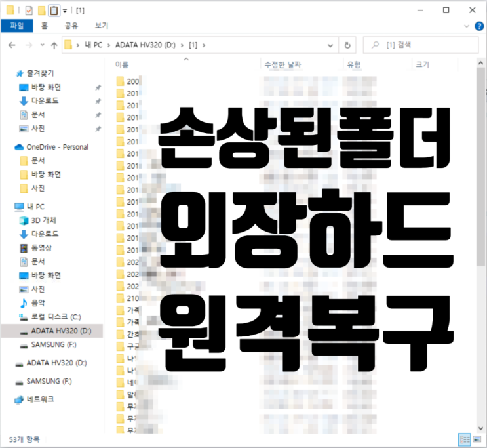Screen dimensions: 487x448
Task: Open Customize Quick Access Toolbar dropdown
Action: (65, 11)
